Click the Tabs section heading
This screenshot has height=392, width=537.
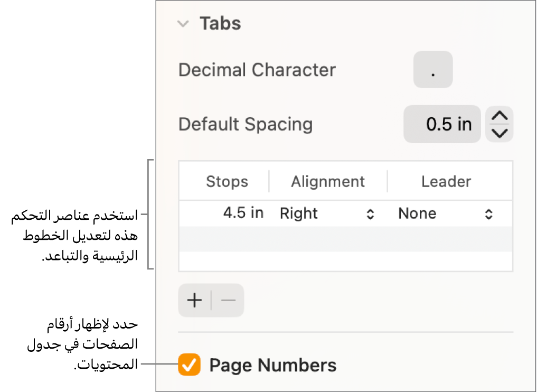point(220,24)
